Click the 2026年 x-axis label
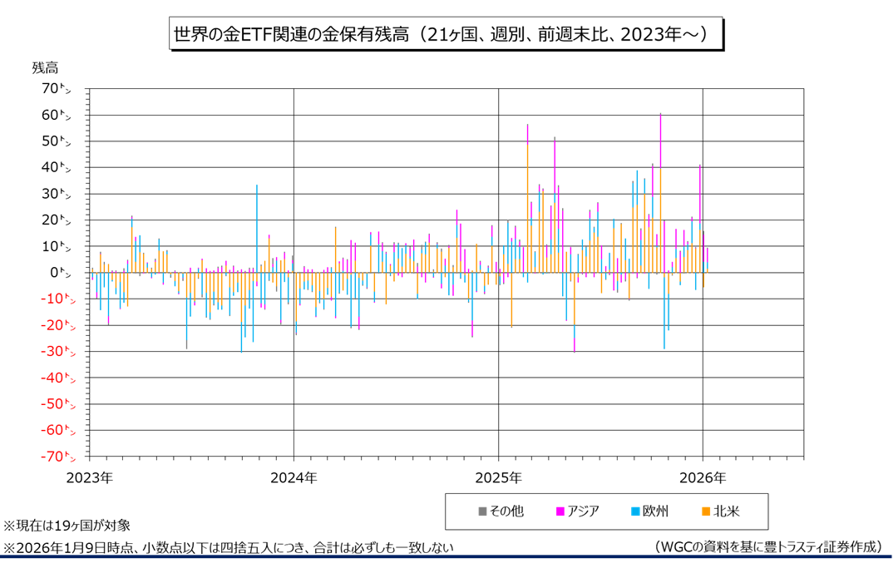 click(x=703, y=478)
